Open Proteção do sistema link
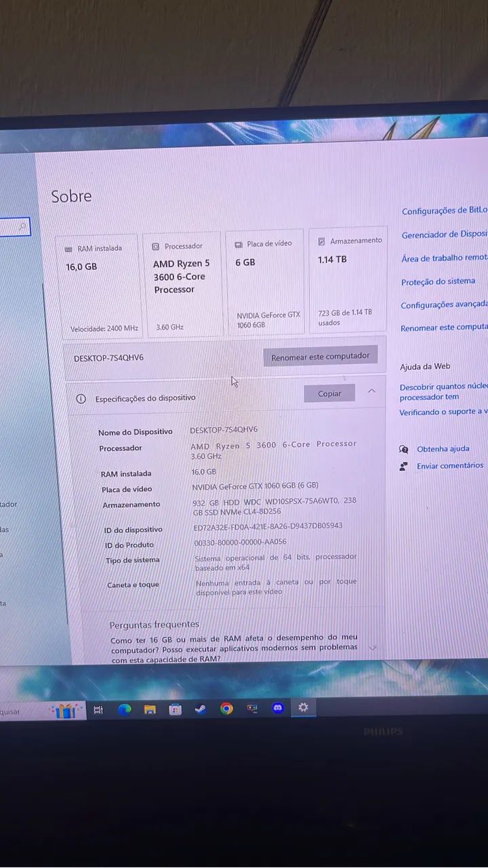 coord(438,281)
